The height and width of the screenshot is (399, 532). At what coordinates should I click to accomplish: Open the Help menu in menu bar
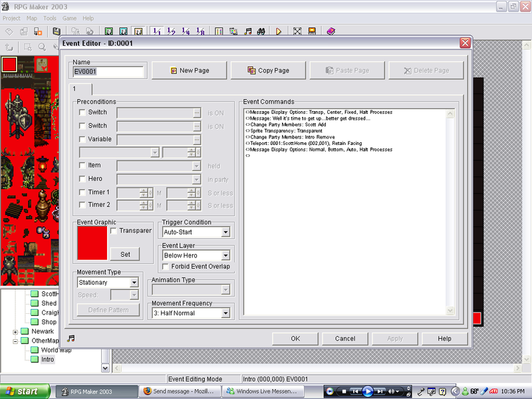pos(88,19)
